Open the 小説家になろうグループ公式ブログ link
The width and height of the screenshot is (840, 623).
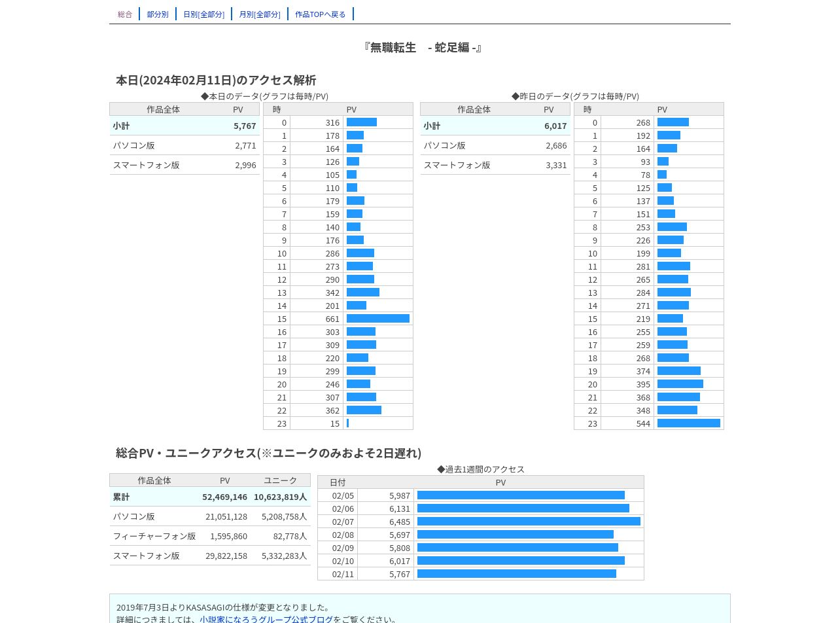pyautogui.click(x=266, y=619)
